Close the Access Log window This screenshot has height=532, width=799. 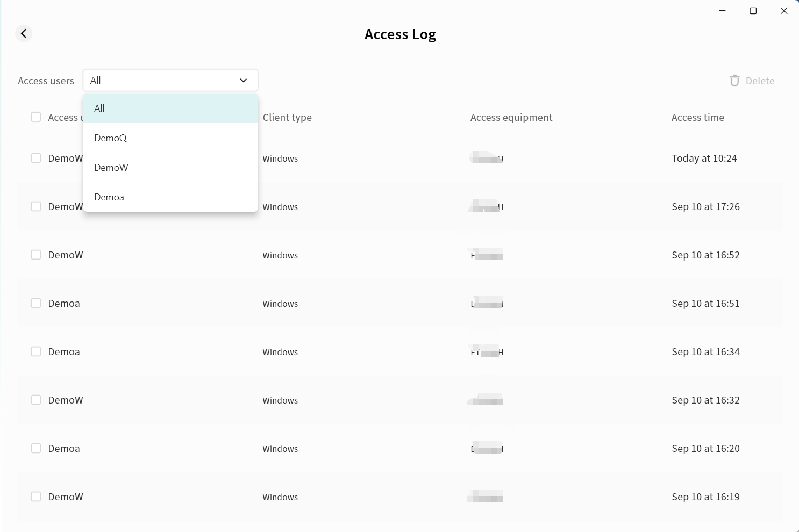click(783, 11)
